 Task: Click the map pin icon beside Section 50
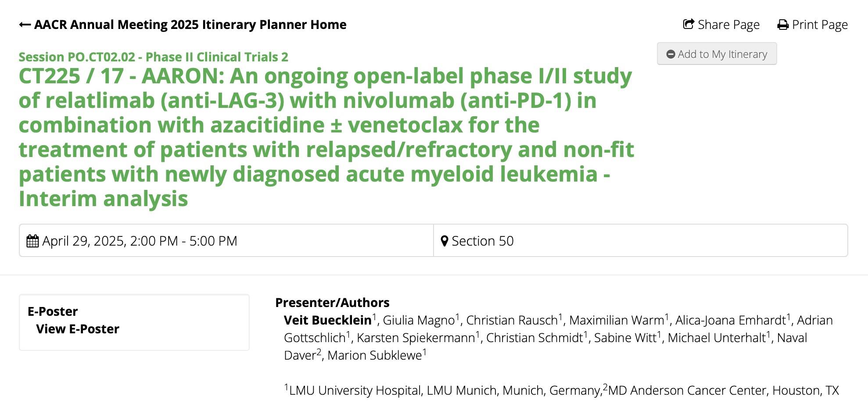(445, 241)
